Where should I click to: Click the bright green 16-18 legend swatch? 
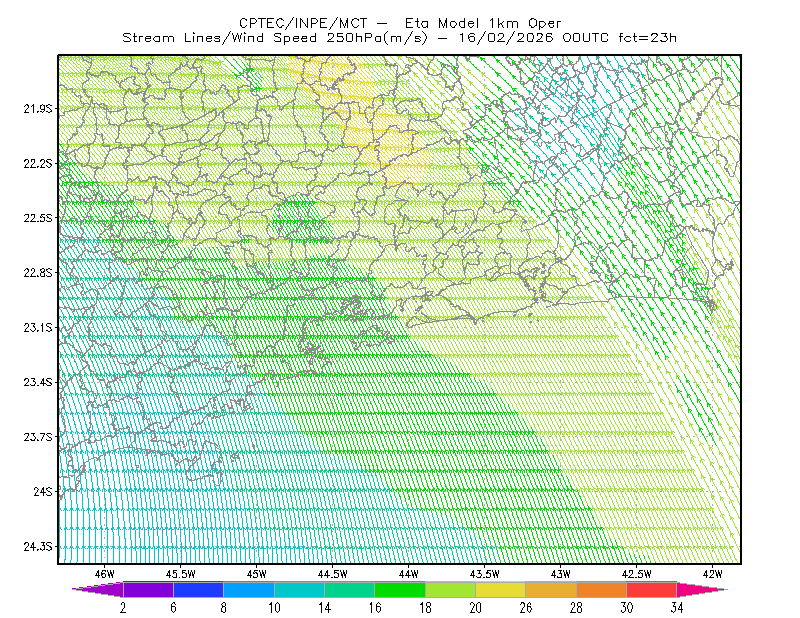coord(400,589)
